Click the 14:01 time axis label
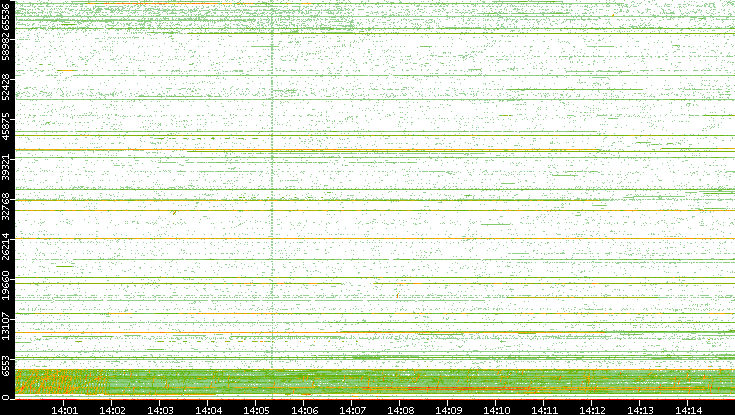735x415 pixels. pyautogui.click(x=64, y=408)
